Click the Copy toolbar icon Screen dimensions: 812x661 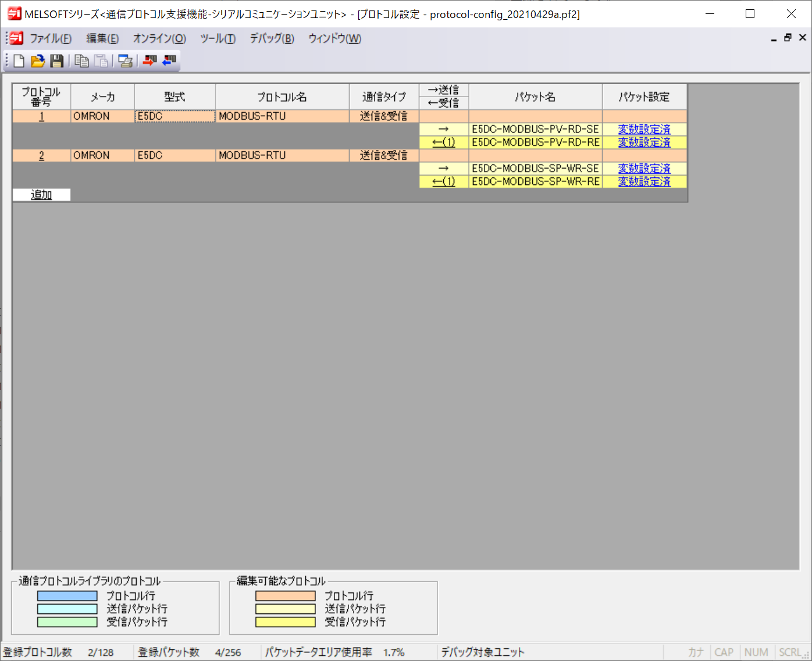82,61
